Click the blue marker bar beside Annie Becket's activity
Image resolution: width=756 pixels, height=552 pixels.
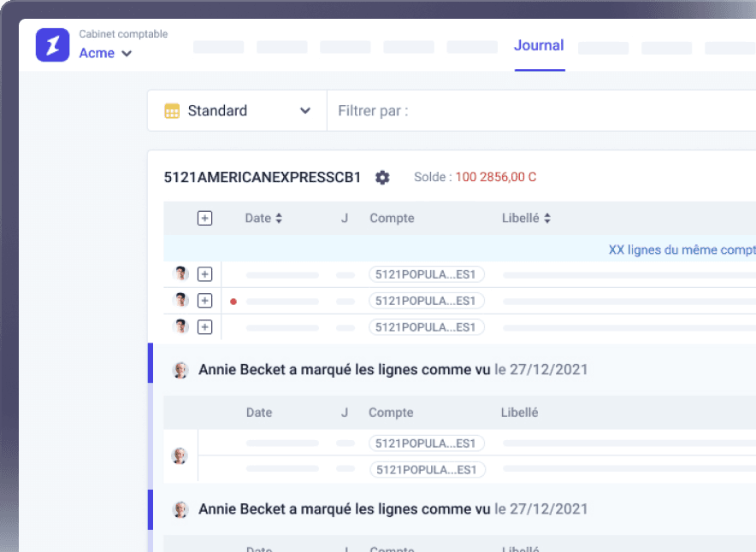(151, 370)
